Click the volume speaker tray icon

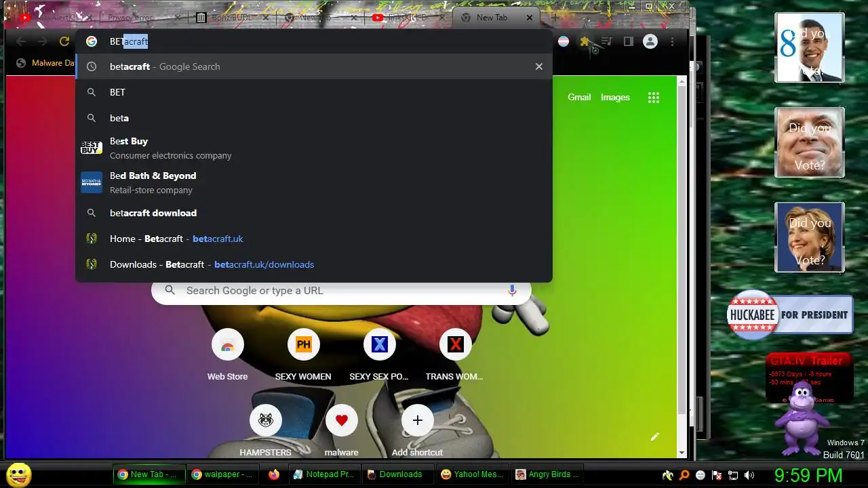click(x=749, y=475)
